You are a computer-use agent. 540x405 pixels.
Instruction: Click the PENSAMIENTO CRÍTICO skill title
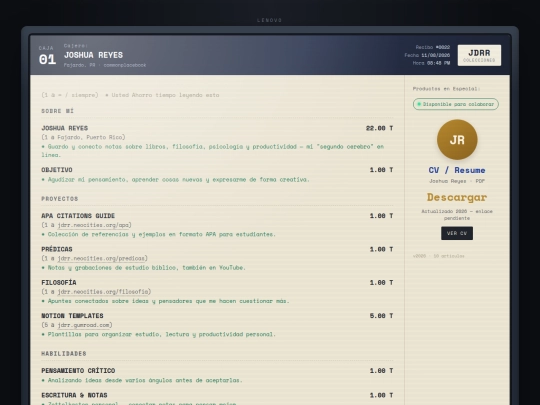click(78, 371)
